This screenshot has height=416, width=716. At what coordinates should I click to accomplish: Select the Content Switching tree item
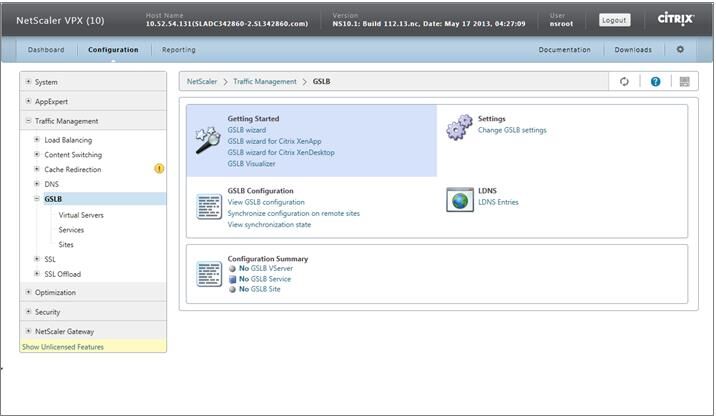coord(73,155)
